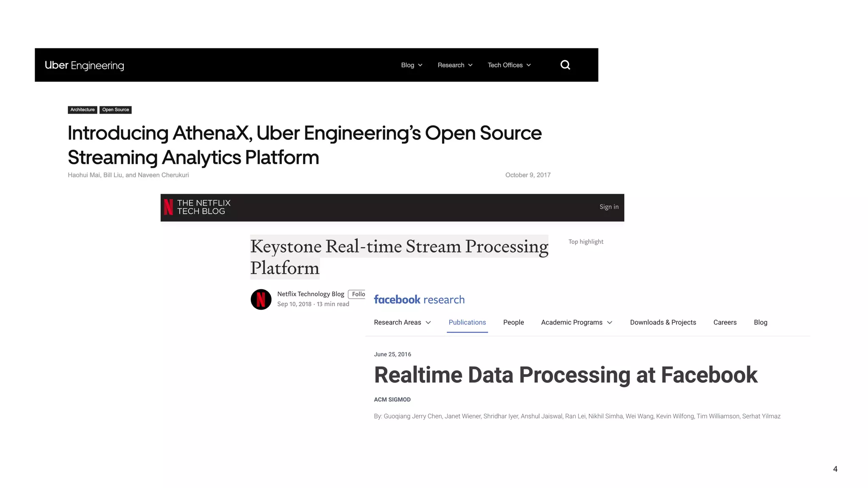Open the search magnifier in Uber header

click(x=565, y=65)
